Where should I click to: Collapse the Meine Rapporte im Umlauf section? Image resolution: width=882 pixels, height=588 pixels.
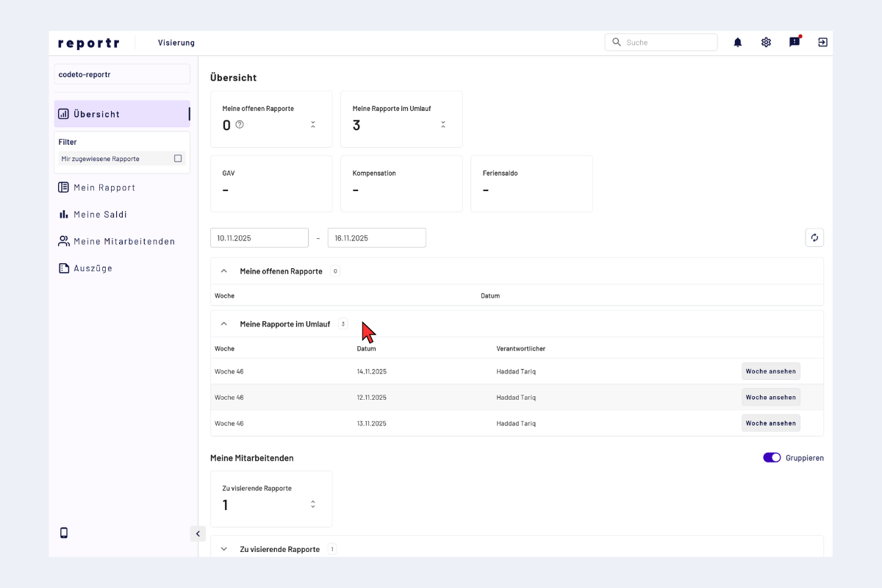(224, 324)
